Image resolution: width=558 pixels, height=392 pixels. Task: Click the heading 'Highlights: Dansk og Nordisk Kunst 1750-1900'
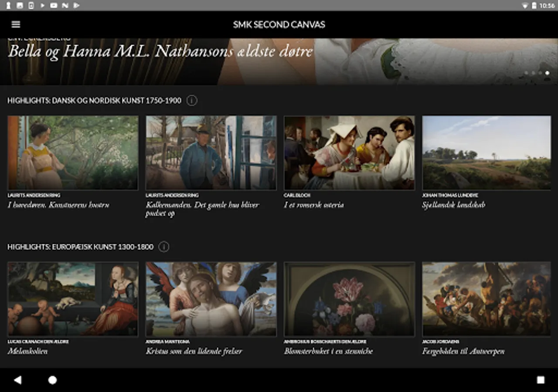point(94,101)
